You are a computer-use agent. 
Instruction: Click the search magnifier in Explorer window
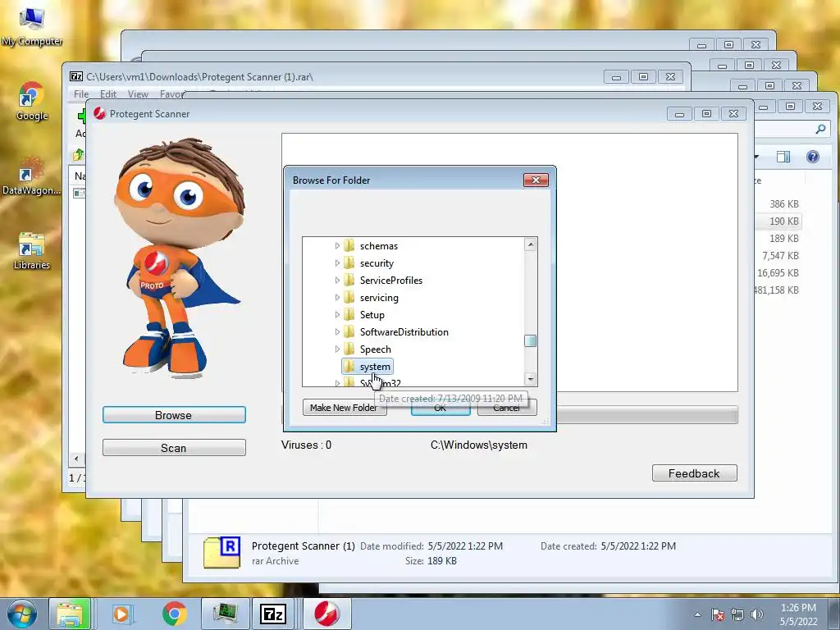point(820,129)
